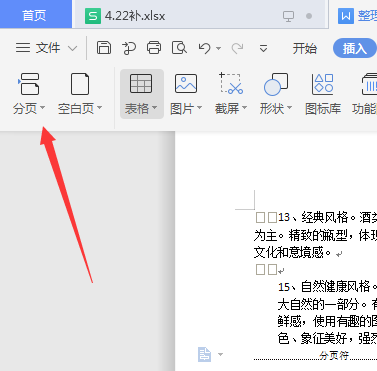The image size is (377, 371).
Task: Open the 图标库 icon library
Action: pyautogui.click(x=323, y=94)
